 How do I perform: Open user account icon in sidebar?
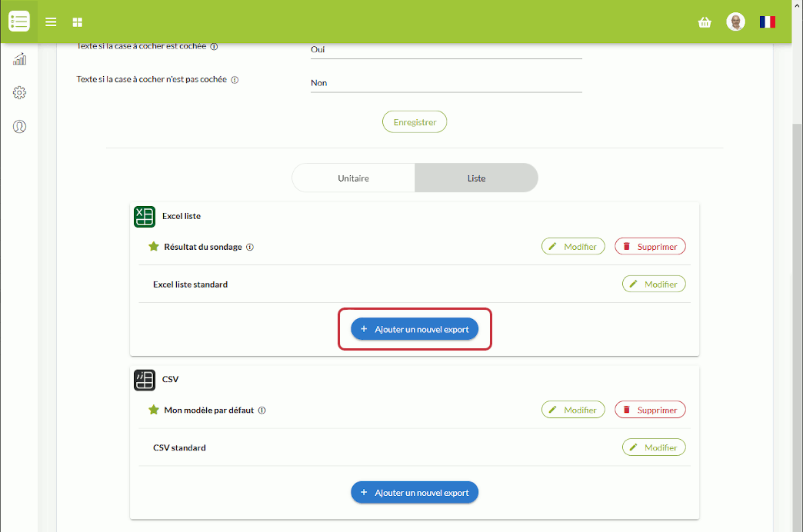pyautogui.click(x=20, y=127)
